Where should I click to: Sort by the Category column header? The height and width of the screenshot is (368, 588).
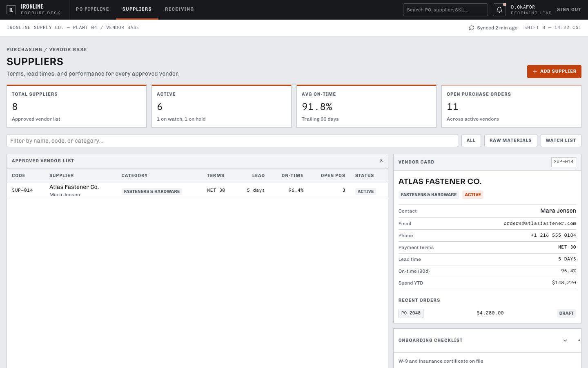[134, 175]
